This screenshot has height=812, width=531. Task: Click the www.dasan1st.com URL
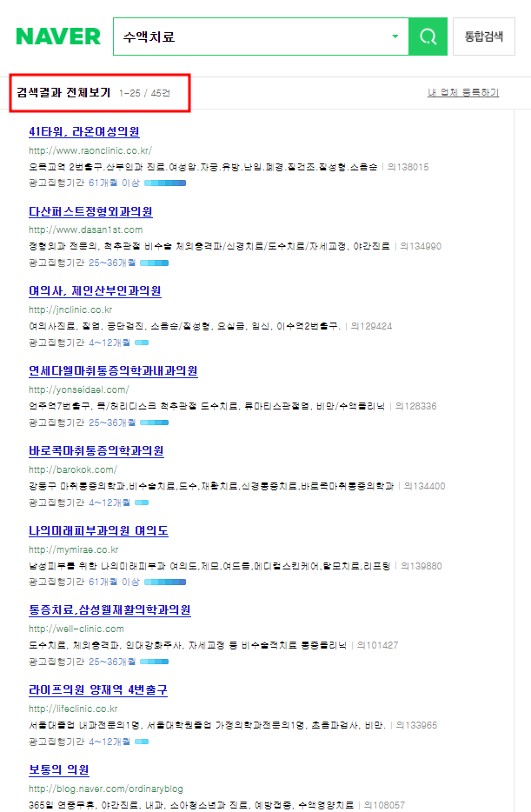tap(85, 230)
